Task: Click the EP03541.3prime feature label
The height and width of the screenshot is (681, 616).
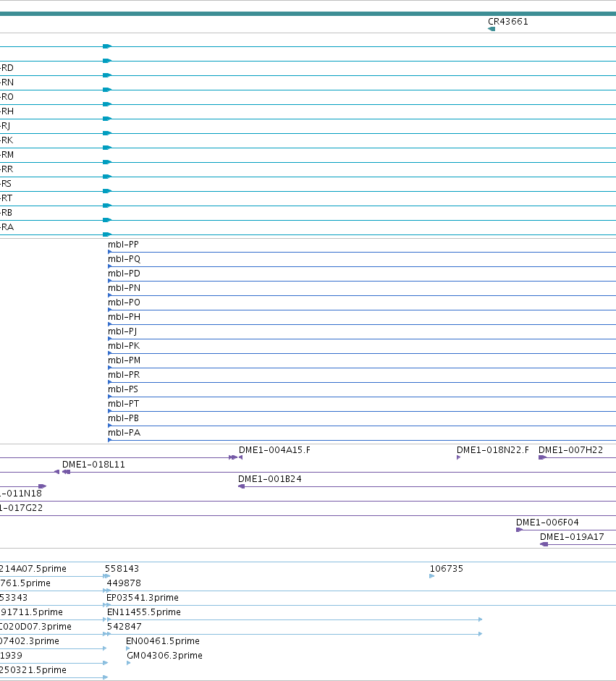Action: tap(143, 597)
